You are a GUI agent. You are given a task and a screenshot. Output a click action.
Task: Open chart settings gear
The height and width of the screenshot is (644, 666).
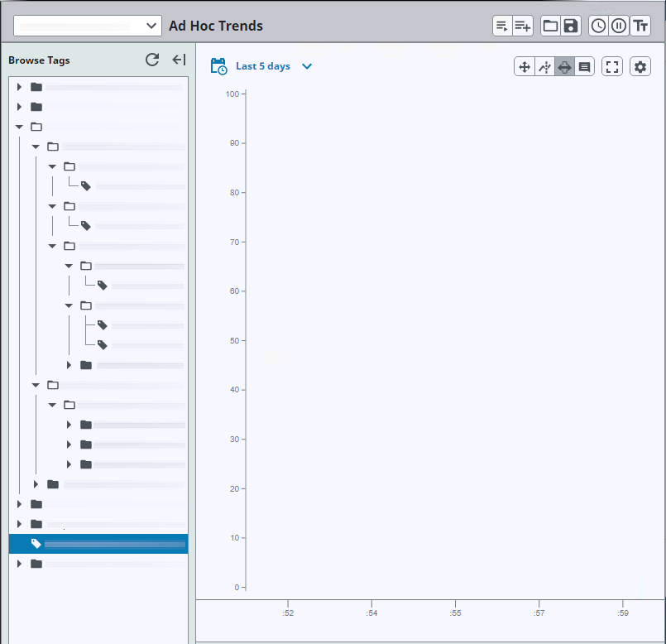pos(640,67)
